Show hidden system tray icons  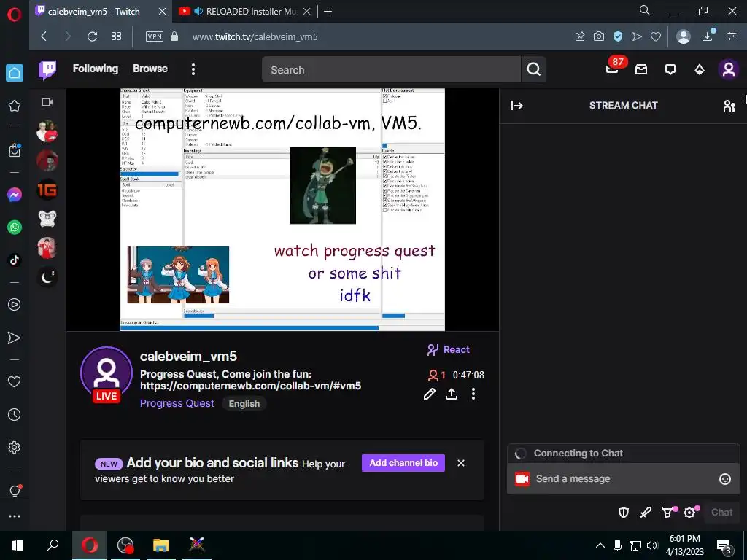(x=600, y=545)
